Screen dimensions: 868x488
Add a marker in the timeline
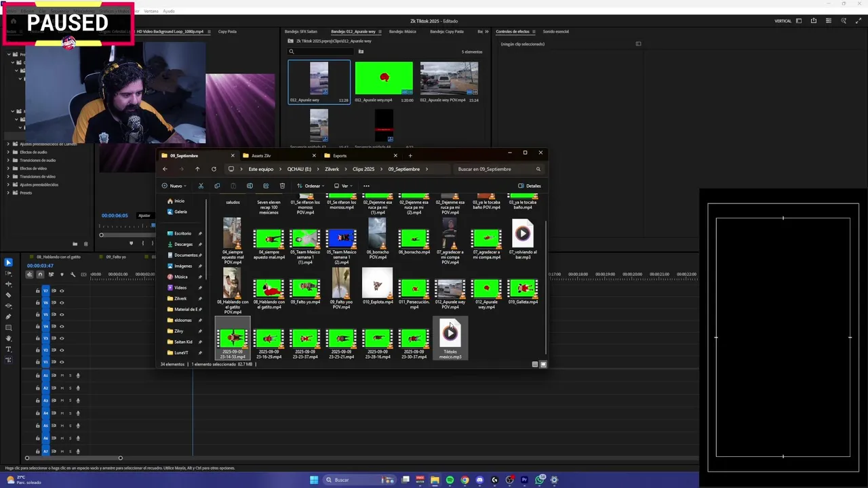[x=62, y=274]
